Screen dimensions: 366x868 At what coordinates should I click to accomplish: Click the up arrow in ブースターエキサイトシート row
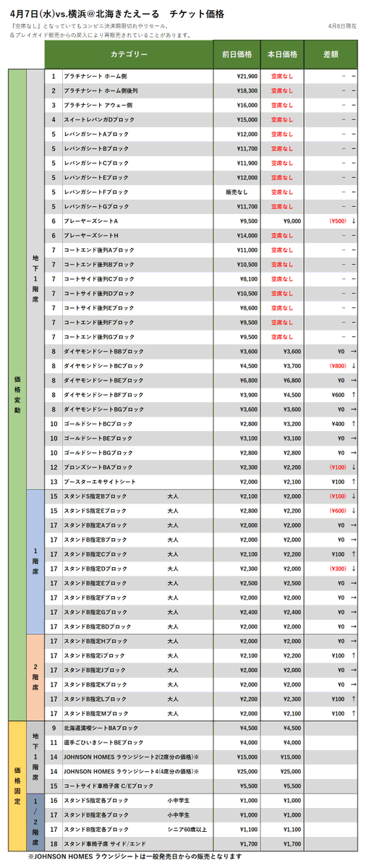tap(353, 482)
